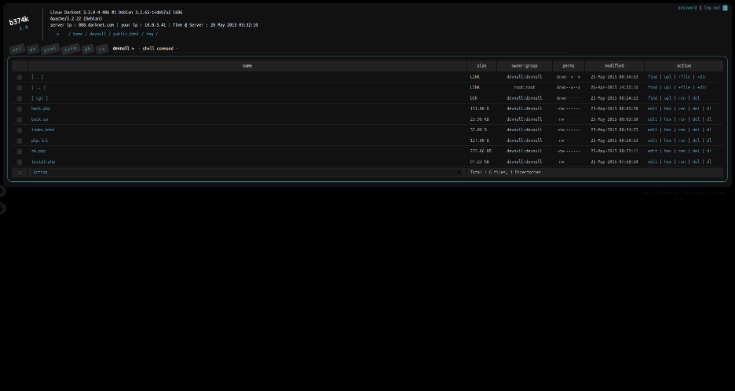
Task: Click +dir in the [ . ] row
Action: click(702, 77)
